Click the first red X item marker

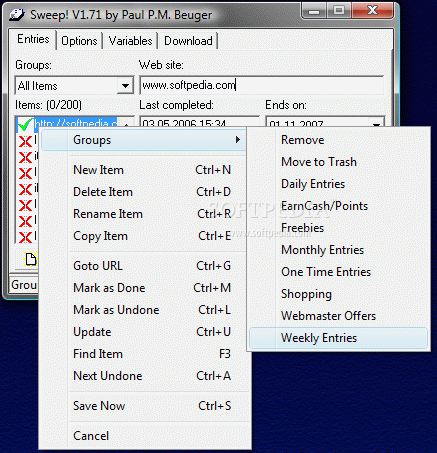25,141
